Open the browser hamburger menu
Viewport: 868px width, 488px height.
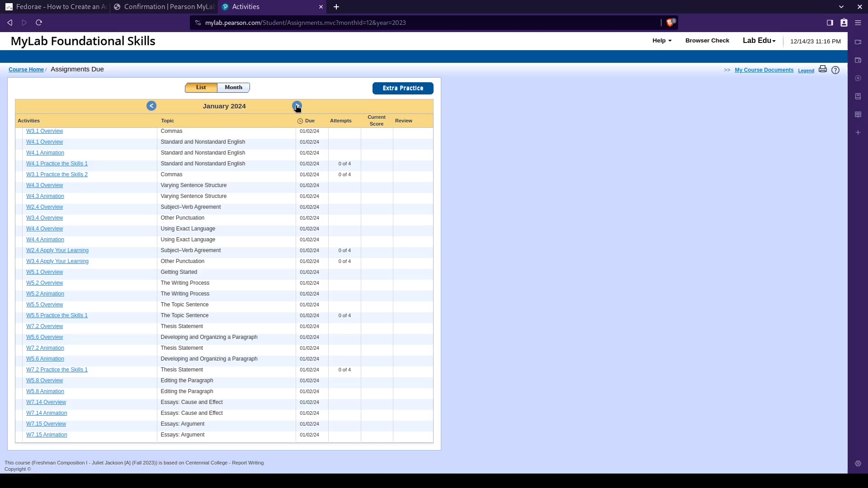pyautogui.click(x=858, y=23)
